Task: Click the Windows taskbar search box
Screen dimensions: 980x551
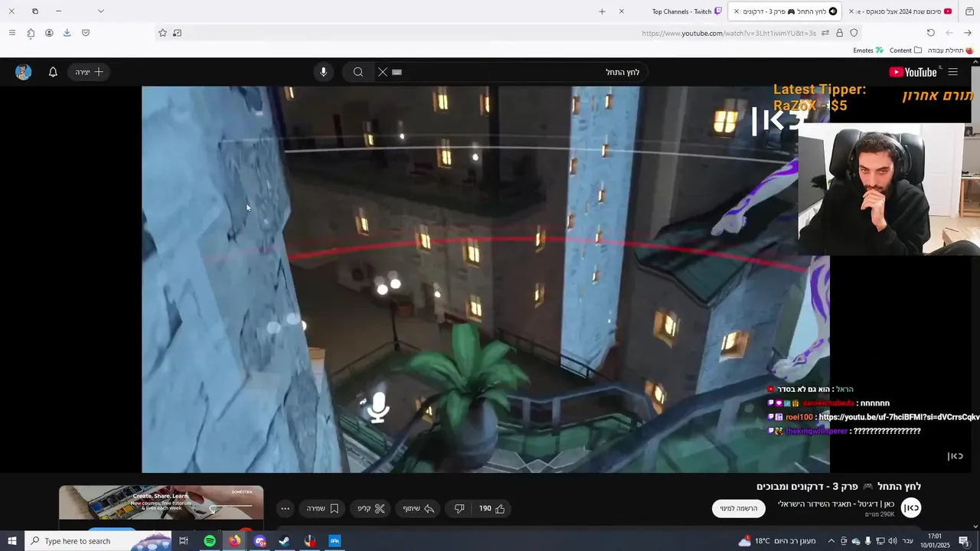Action: pos(98,541)
